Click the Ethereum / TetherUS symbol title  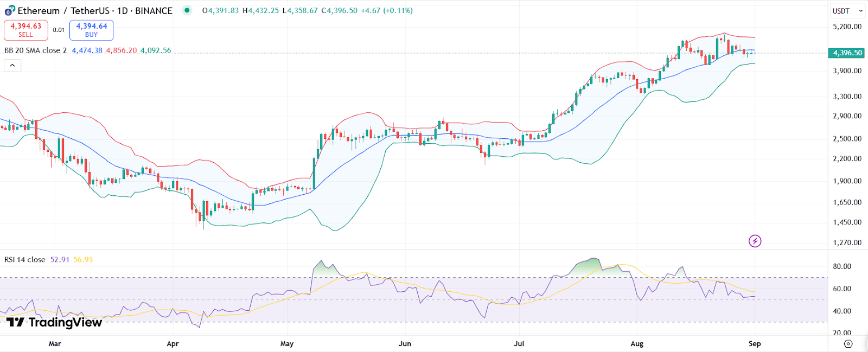95,11
